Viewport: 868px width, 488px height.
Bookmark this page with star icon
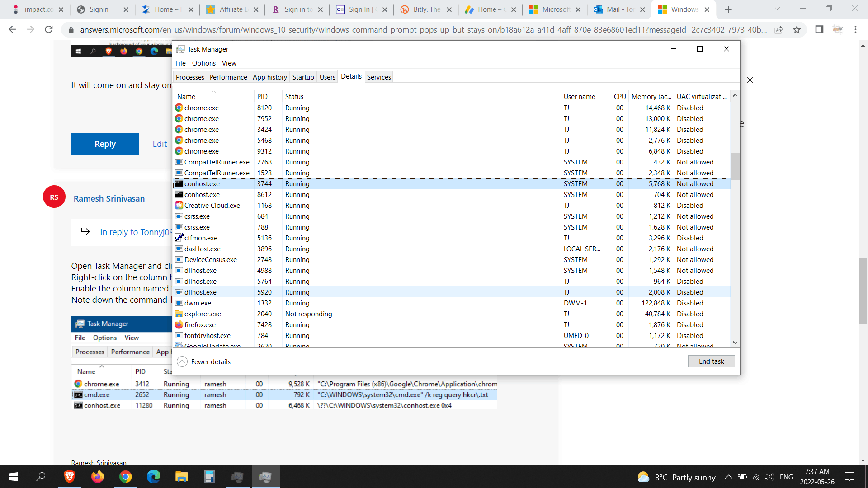tap(797, 30)
